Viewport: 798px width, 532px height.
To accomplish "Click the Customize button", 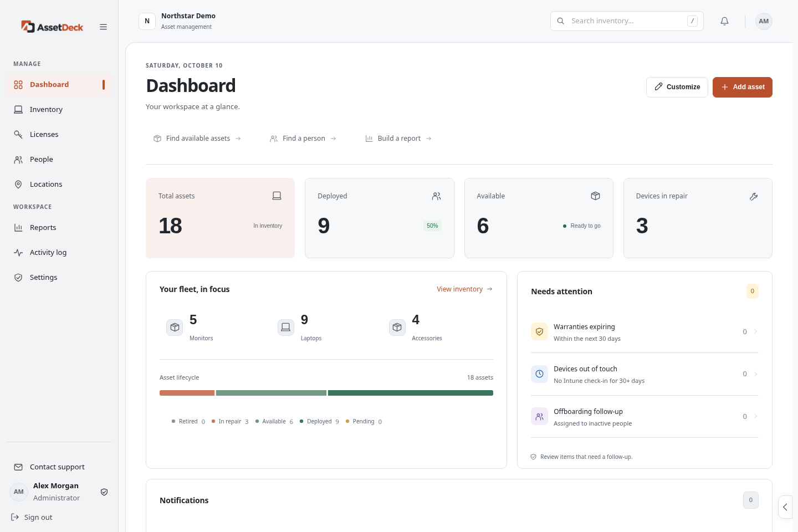I will [677, 87].
